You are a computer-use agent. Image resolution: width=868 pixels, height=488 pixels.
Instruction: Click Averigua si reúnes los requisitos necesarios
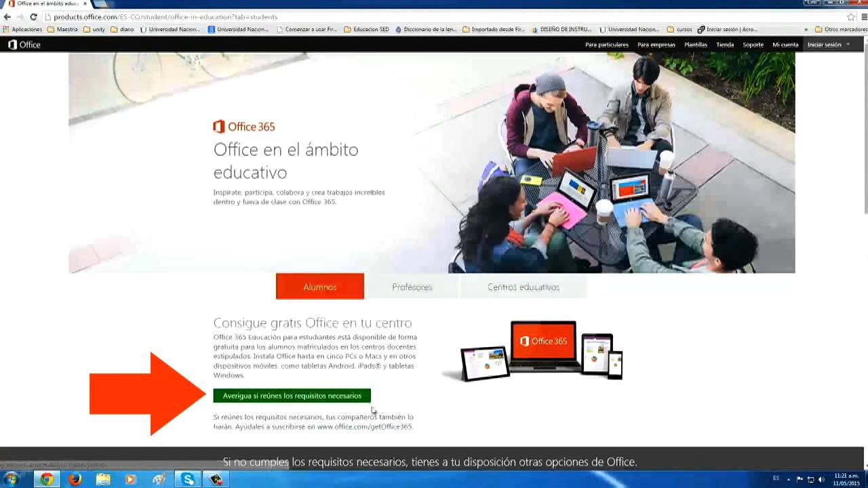[x=292, y=396]
